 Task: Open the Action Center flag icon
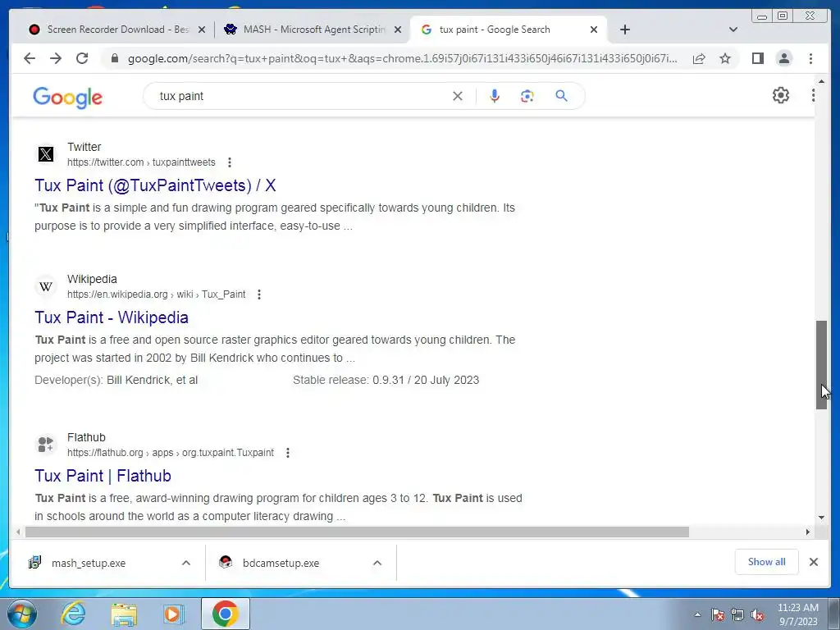718,614
